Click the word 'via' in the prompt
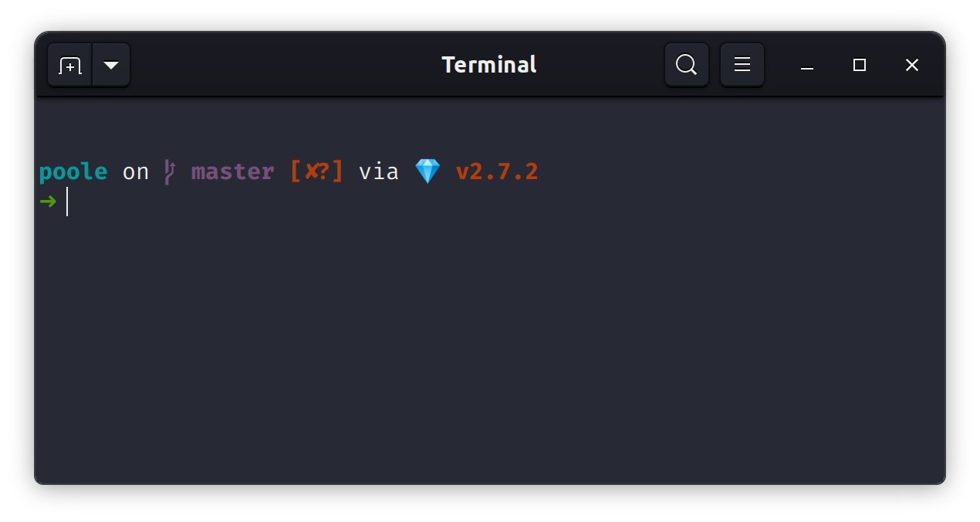 (379, 171)
